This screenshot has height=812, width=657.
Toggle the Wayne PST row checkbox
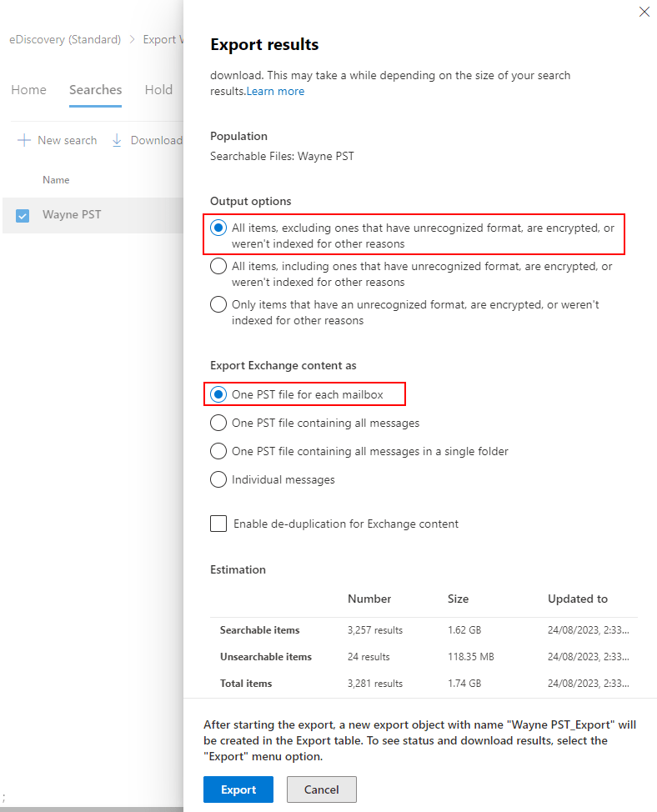click(x=23, y=216)
